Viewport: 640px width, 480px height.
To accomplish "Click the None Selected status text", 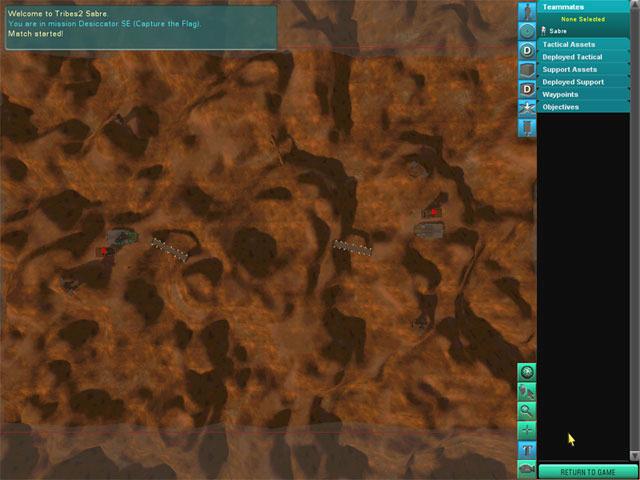I will click(583, 19).
